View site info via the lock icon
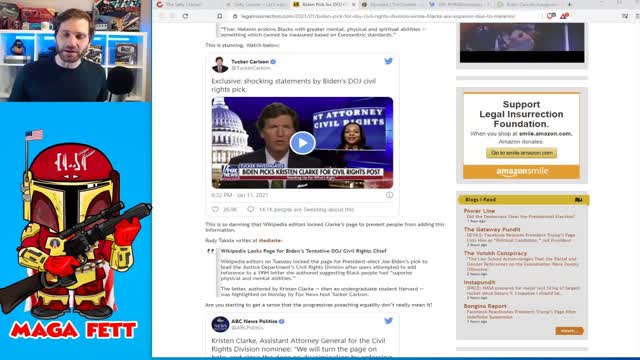This screenshot has height=360, width=640. pos(235,16)
